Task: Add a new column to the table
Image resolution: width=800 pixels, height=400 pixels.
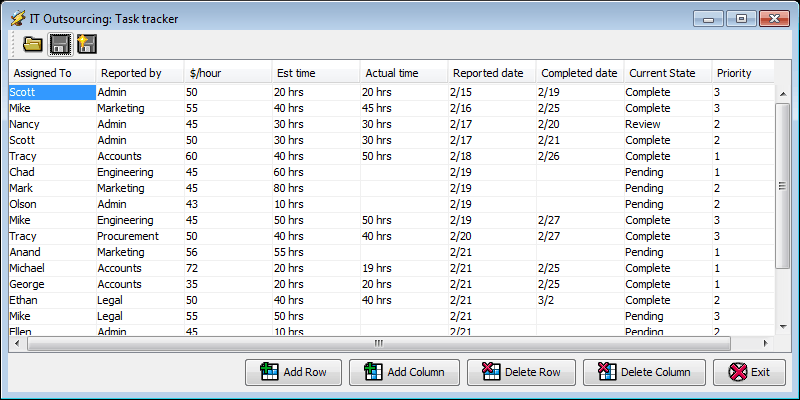Action: [x=404, y=372]
